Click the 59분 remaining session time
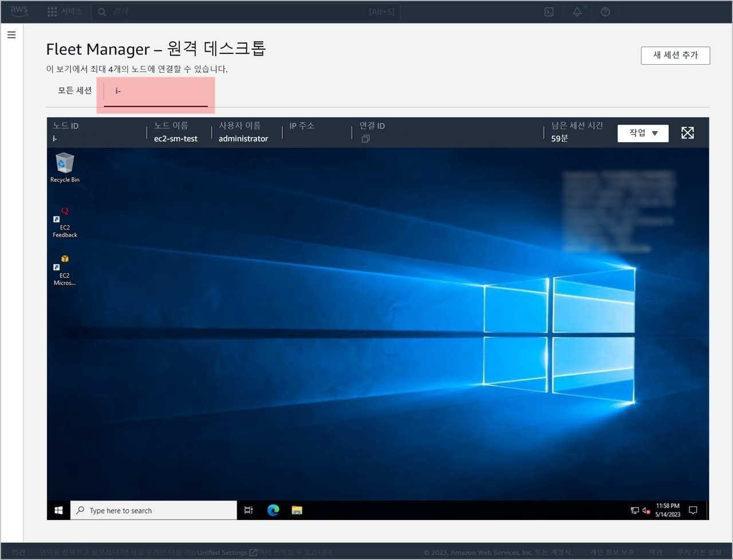This screenshot has height=560, width=733. [559, 139]
